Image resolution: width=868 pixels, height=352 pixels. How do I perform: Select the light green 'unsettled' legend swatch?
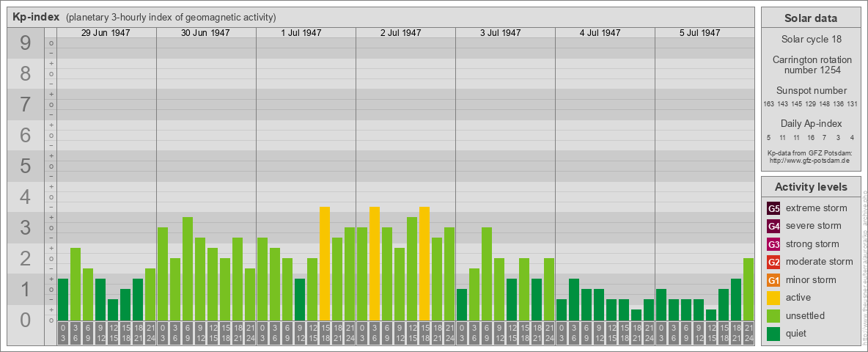click(x=773, y=315)
